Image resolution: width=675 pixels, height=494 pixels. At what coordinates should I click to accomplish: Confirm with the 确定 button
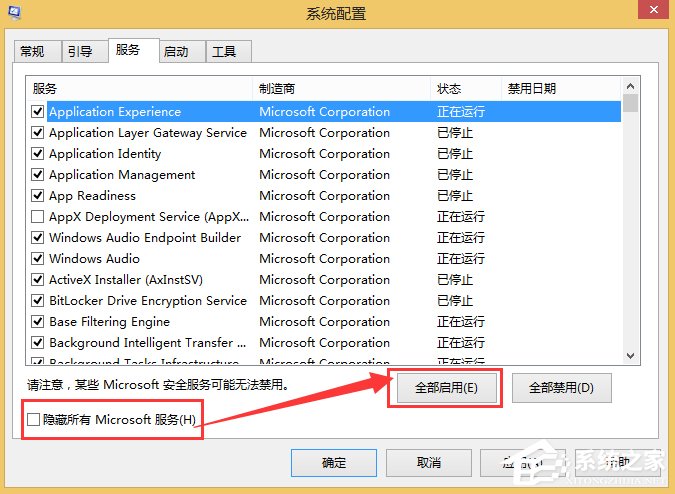[x=334, y=463]
